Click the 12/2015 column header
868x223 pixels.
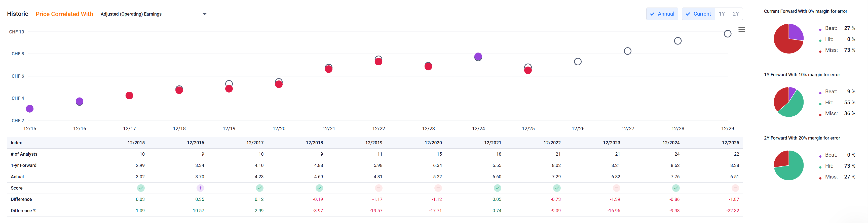tap(136, 143)
